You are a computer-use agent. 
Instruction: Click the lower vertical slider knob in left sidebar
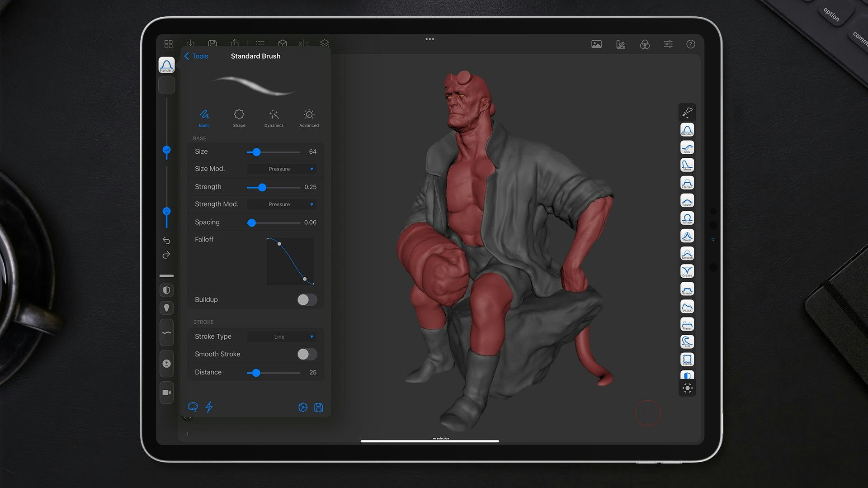click(x=166, y=211)
